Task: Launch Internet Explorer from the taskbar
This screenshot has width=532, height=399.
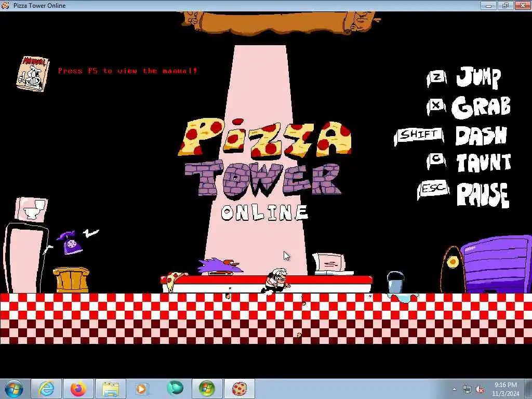Action: 46,389
